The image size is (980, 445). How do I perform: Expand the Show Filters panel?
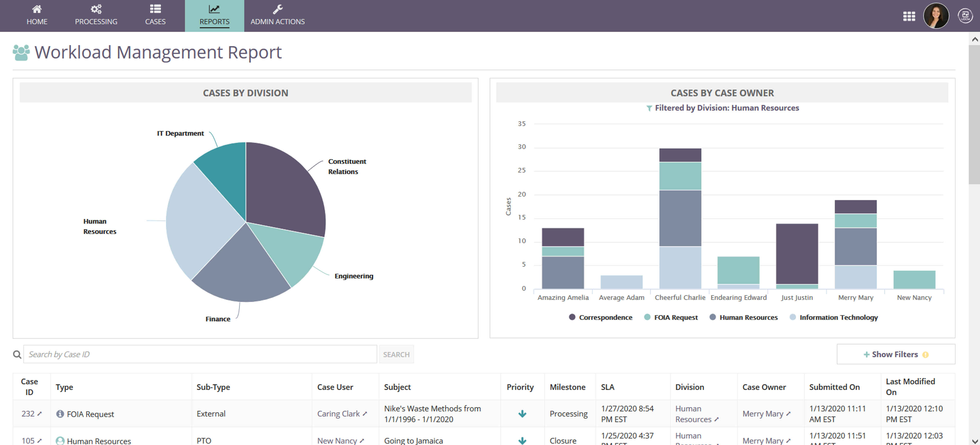pyautogui.click(x=896, y=354)
